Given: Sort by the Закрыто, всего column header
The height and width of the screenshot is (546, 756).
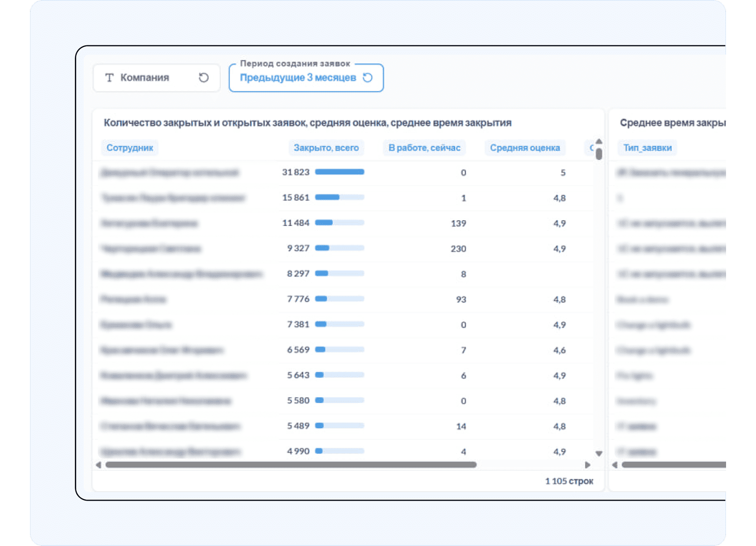Looking at the screenshot, I should point(326,148).
